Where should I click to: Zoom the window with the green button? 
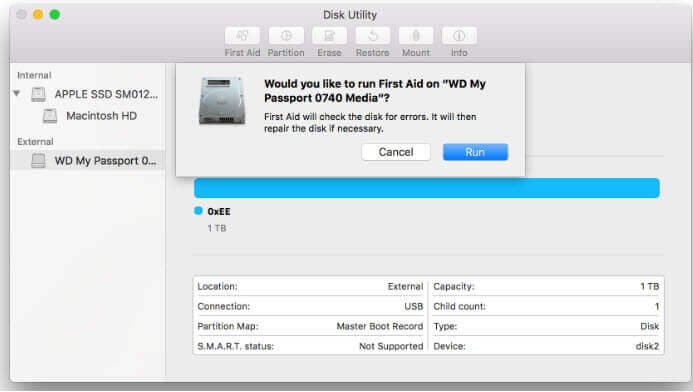click(x=55, y=15)
